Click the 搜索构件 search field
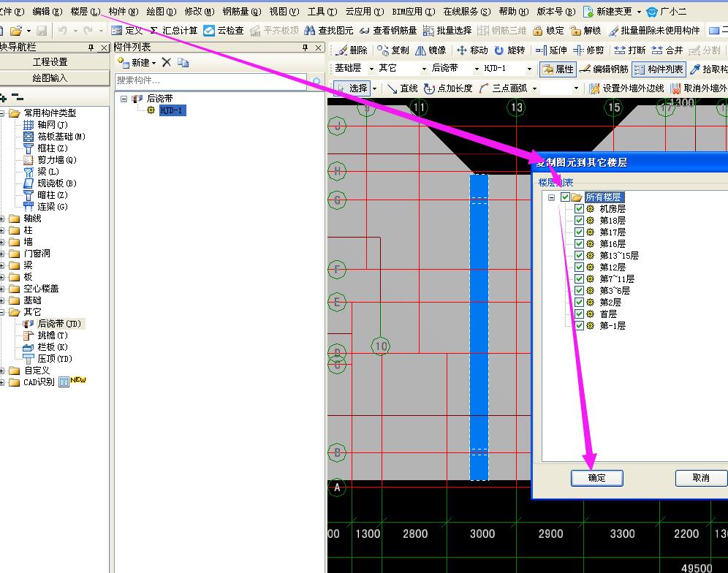Screen dimensions: 728x573 coord(211,80)
